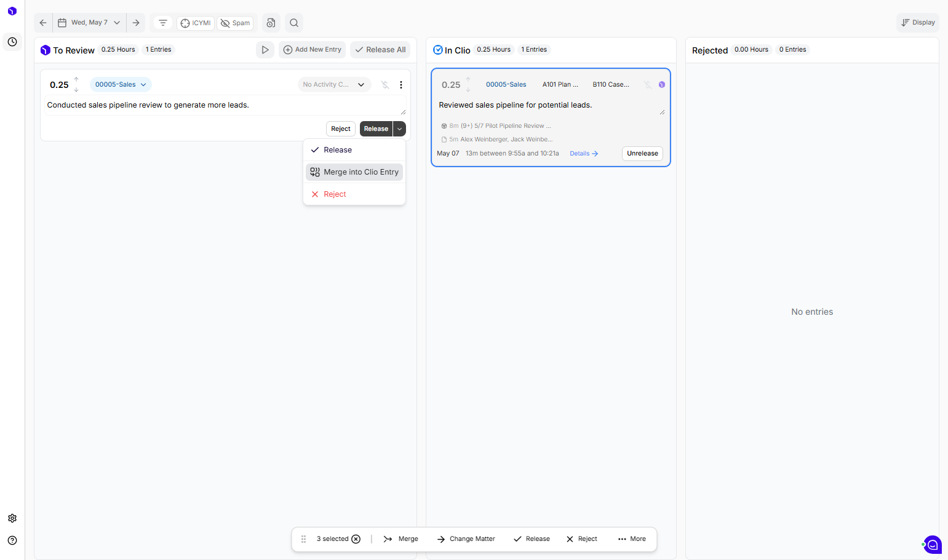Click Unrelease on the In Clio entry

click(x=642, y=154)
